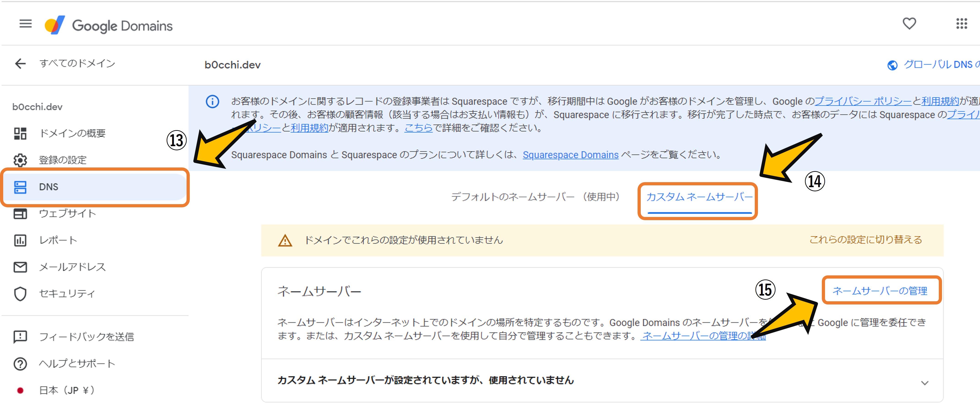Click the b0cchi.dev page heading

[x=232, y=65]
